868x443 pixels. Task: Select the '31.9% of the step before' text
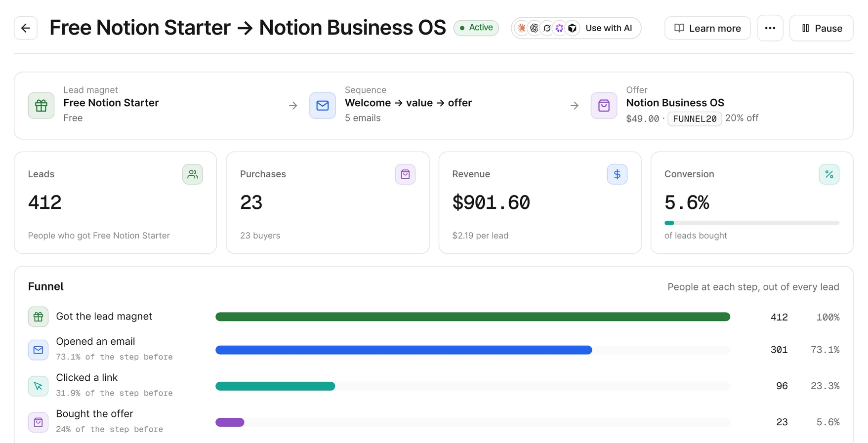coord(114,393)
